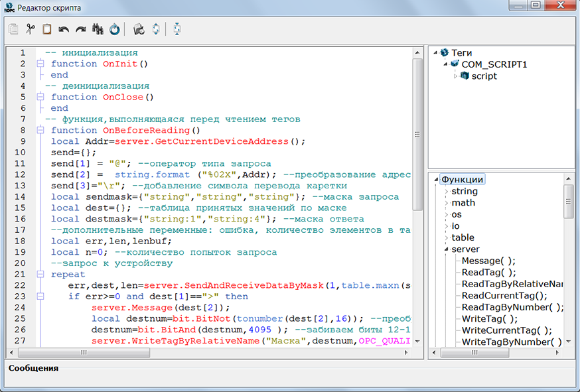Click the Cut scissors icon
This screenshot has height=392, width=580.
30,29
